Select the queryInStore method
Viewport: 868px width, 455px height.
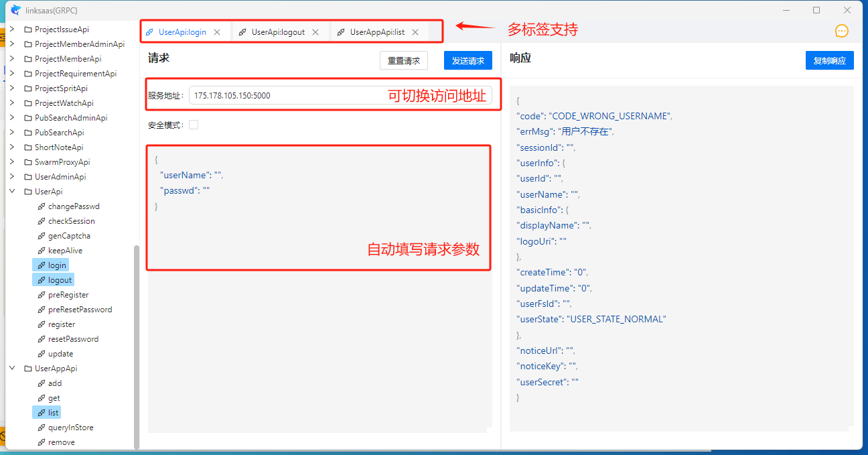click(x=71, y=428)
